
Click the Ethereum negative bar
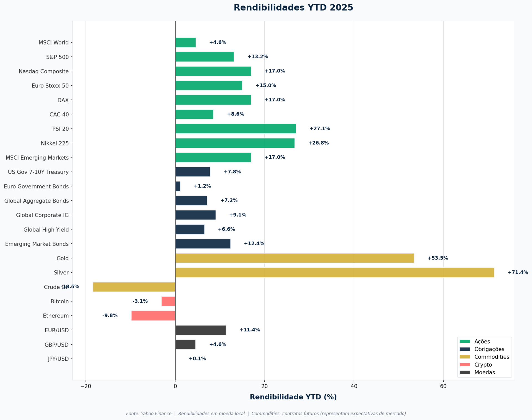[x=153, y=316]
